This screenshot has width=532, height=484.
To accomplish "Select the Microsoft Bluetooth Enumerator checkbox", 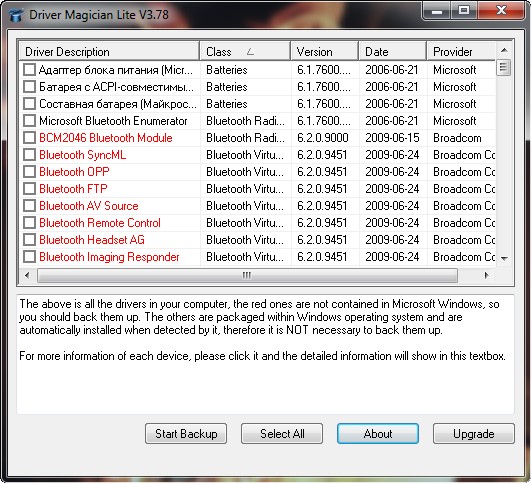I will click(30, 121).
